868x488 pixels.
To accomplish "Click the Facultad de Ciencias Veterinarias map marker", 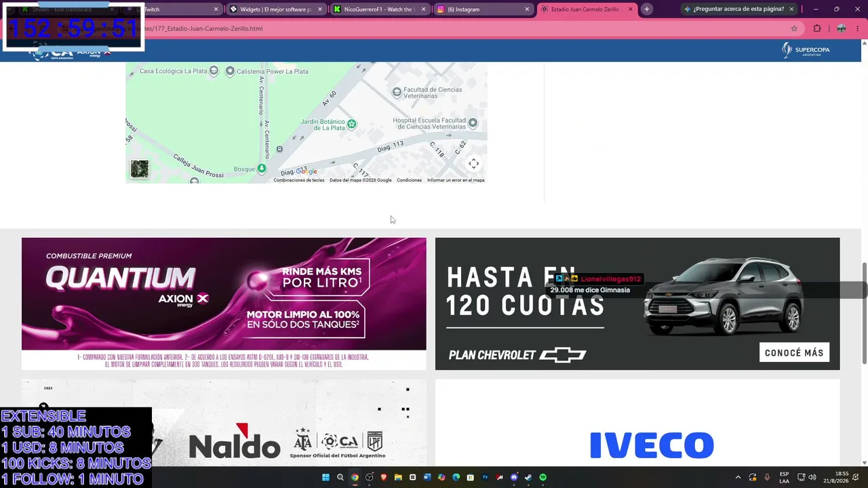I will point(397,91).
